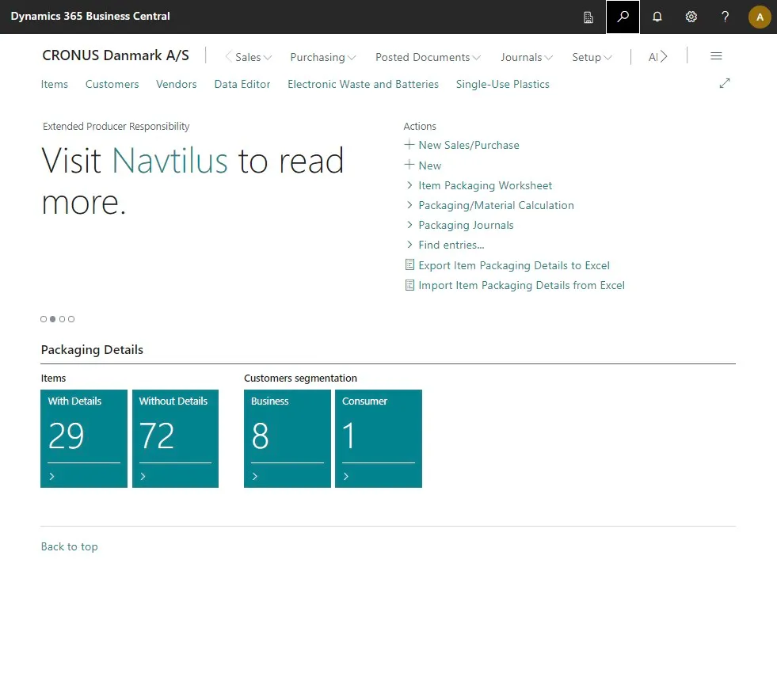The width and height of the screenshot is (777, 700).
Task: Open the Without Details 72 tile
Action: click(x=175, y=439)
